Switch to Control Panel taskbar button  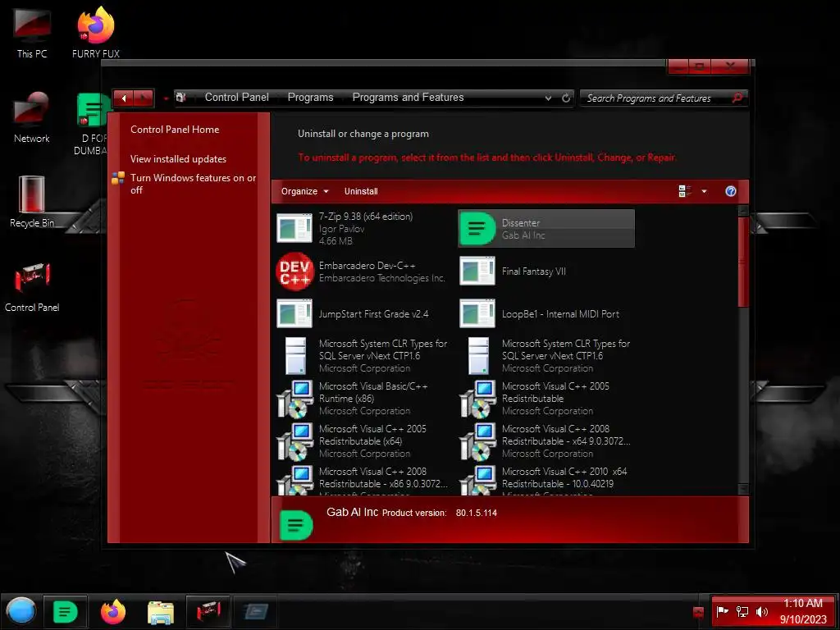(x=208, y=612)
